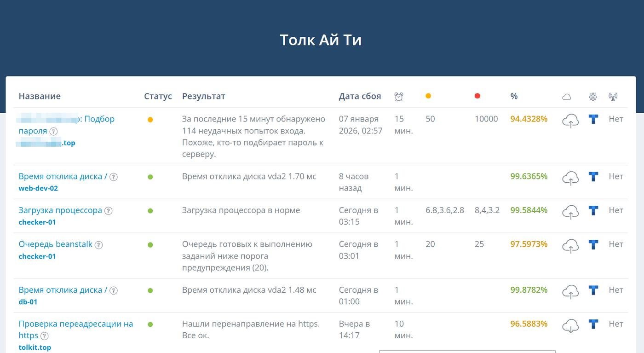644x353 pixels.
Task: Click blue T icon in Загрузка процессора row
Action: tap(593, 211)
